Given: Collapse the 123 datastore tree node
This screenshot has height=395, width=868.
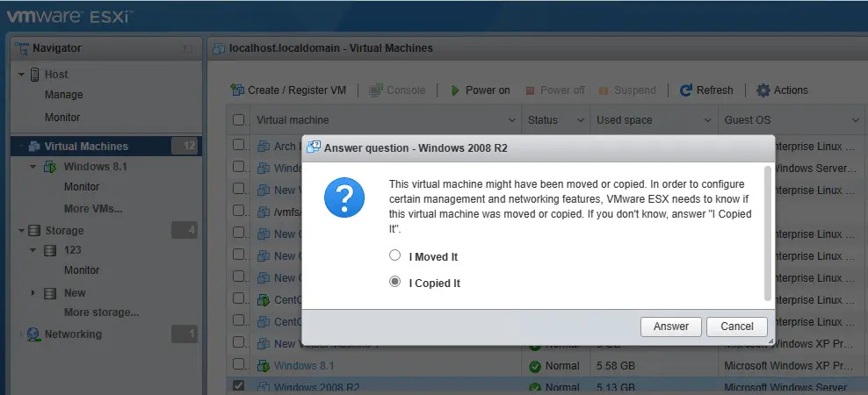Looking at the screenshot, I should click(33, 251).
